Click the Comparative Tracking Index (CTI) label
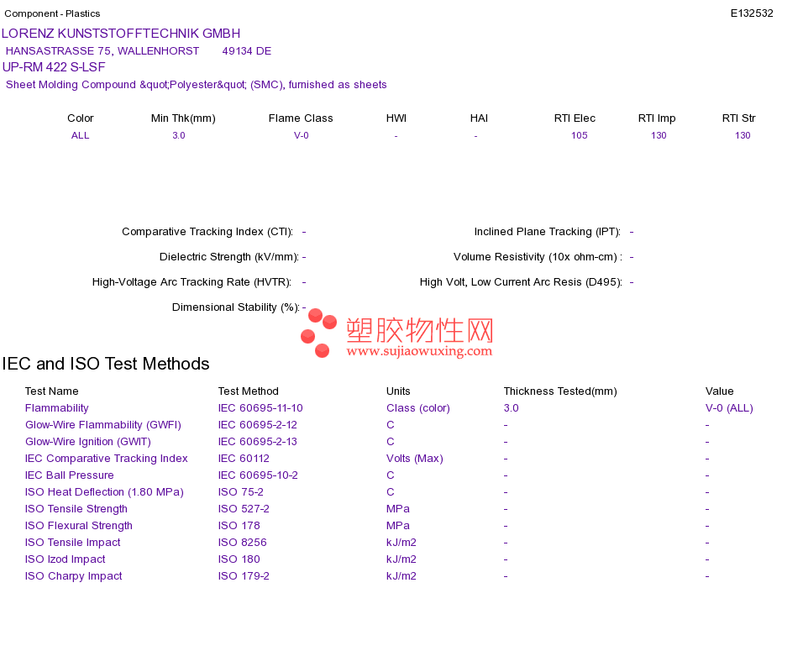 [x=207, y=232]
